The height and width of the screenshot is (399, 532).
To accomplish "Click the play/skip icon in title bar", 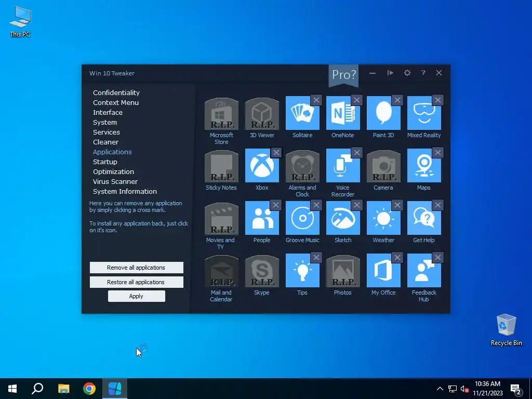I will pyautogui.click(x=390, y=73).
